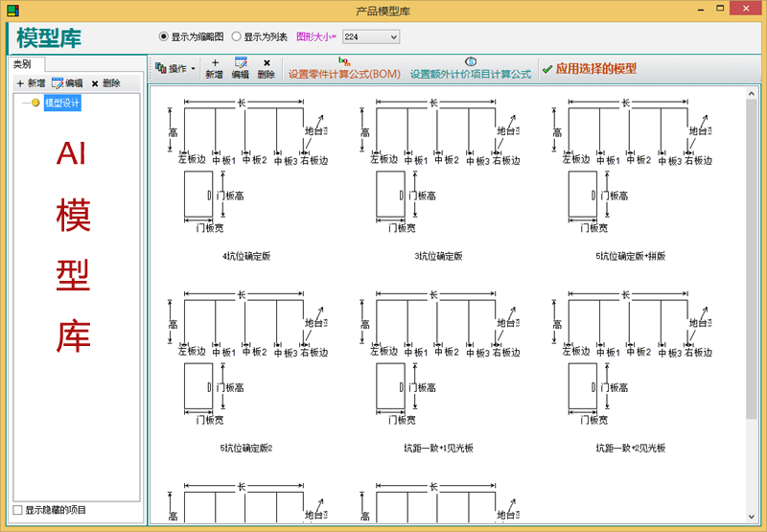Open 设置零件计算公式(BOM) via bom icon
This screenshot has width=767, height=532.
(344, 61)
